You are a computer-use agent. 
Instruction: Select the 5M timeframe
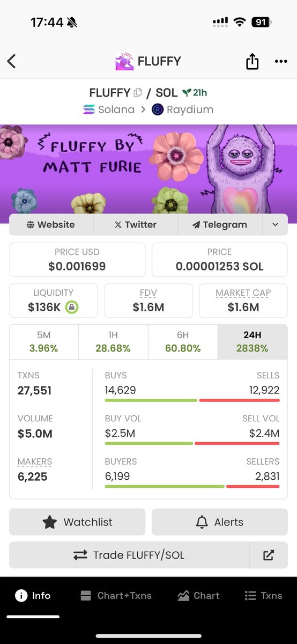tap(44, 342)
